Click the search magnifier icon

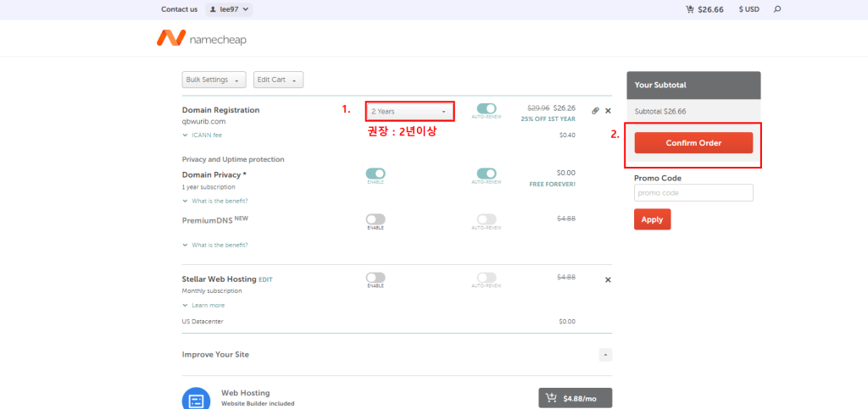click(777, 9)
